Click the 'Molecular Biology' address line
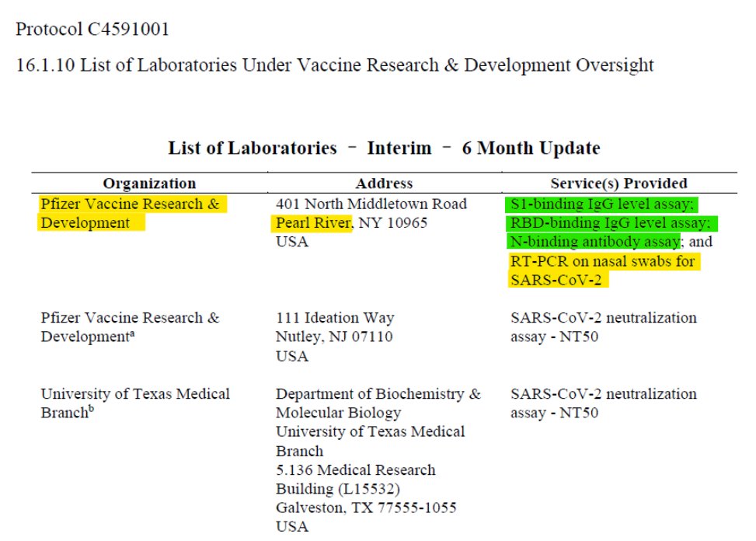Image resolution: width=756 pixels, height=541 pixels. 339,413
